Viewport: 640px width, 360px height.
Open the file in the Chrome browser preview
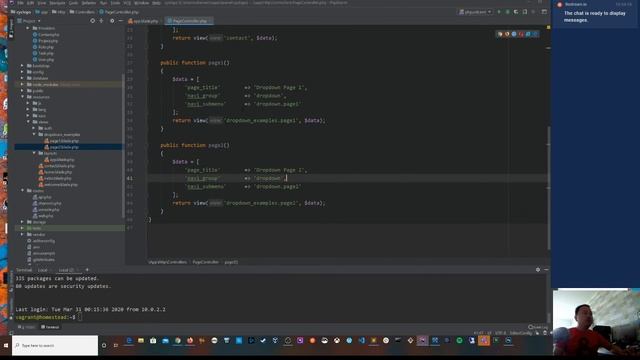coord(500,34)
